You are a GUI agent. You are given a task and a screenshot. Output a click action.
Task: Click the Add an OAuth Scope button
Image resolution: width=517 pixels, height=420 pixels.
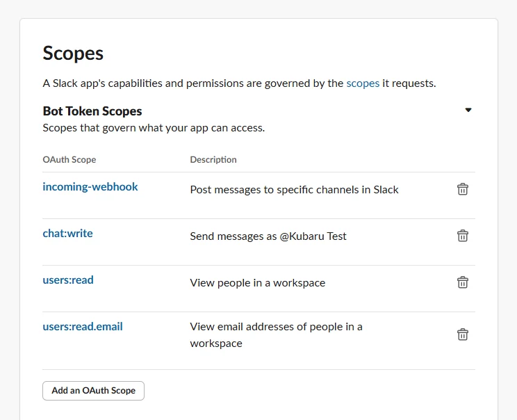(93, 391)
